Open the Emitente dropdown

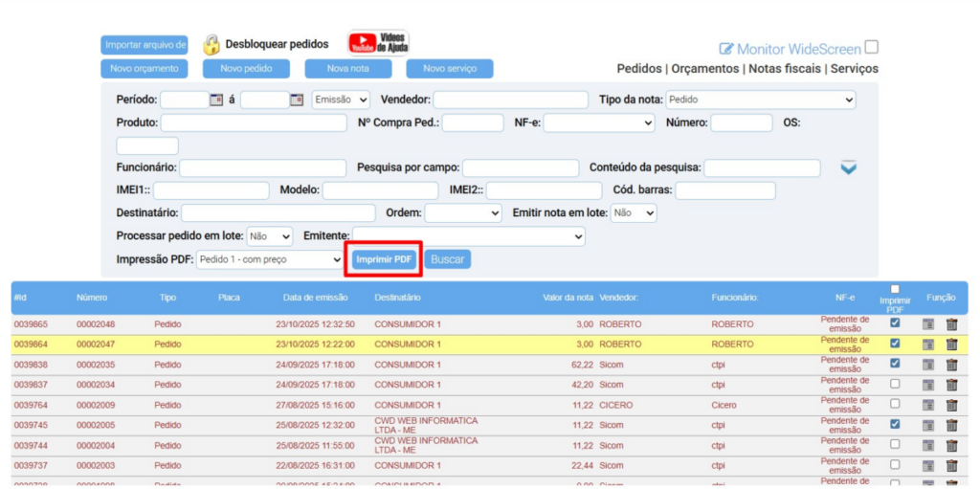point(469,236)
